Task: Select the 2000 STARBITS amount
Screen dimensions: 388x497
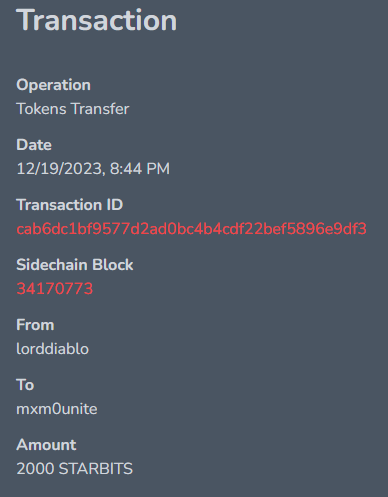Action: pyautogui.click(x=75, y=469)
